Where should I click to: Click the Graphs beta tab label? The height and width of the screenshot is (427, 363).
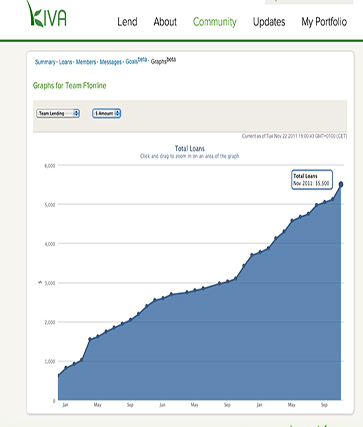point(163,61)
